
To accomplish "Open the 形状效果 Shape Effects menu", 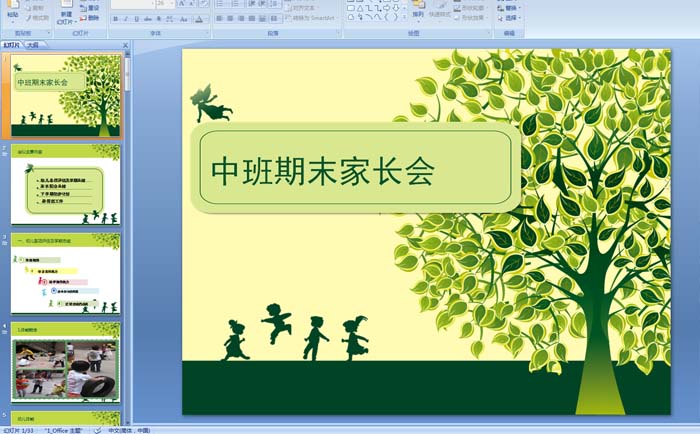I will [x=471, y=18].
